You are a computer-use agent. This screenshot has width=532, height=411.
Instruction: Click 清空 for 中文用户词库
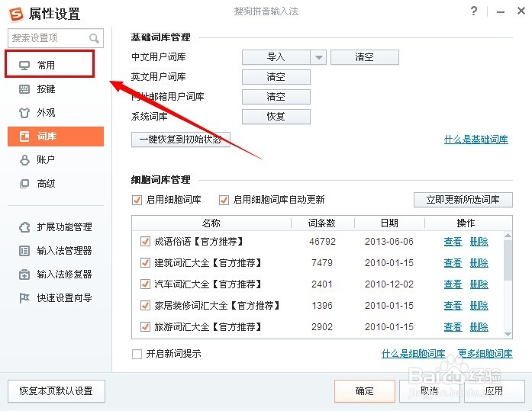[365, 57]
